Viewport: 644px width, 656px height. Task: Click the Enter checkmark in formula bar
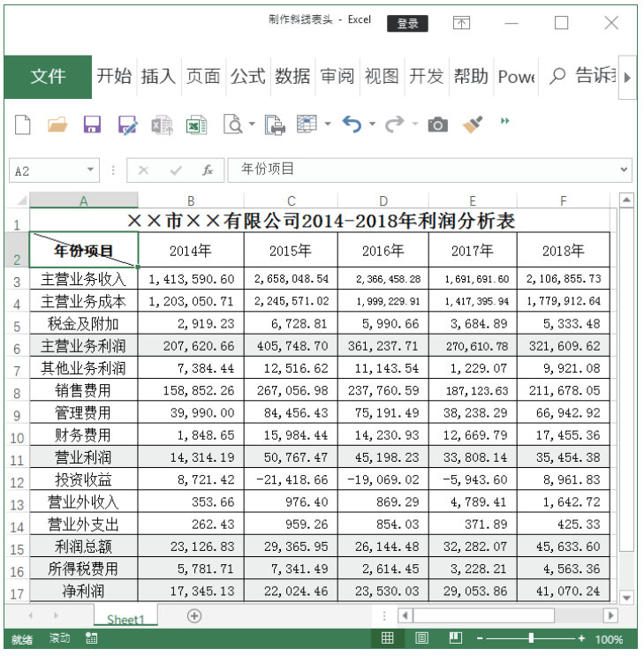pyautogui.click(x=176, y=170)
